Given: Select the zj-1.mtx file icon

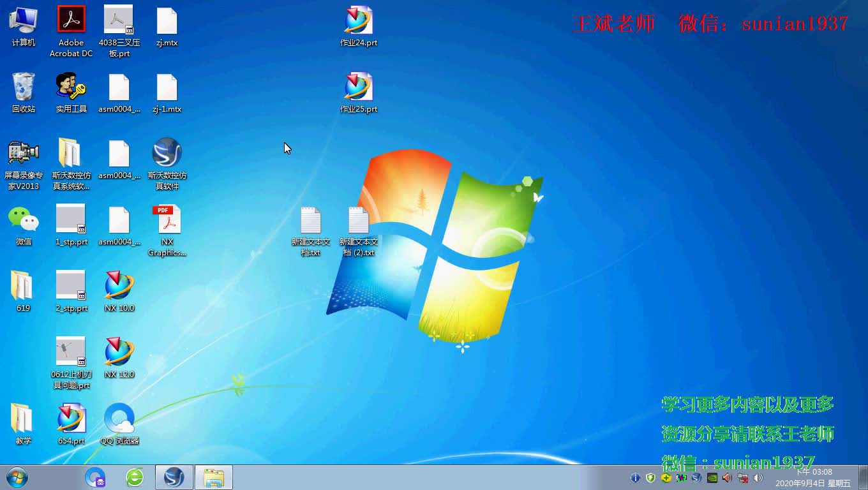Looking at the screenshot, I should pyautogui.click(x=167, y=93).
